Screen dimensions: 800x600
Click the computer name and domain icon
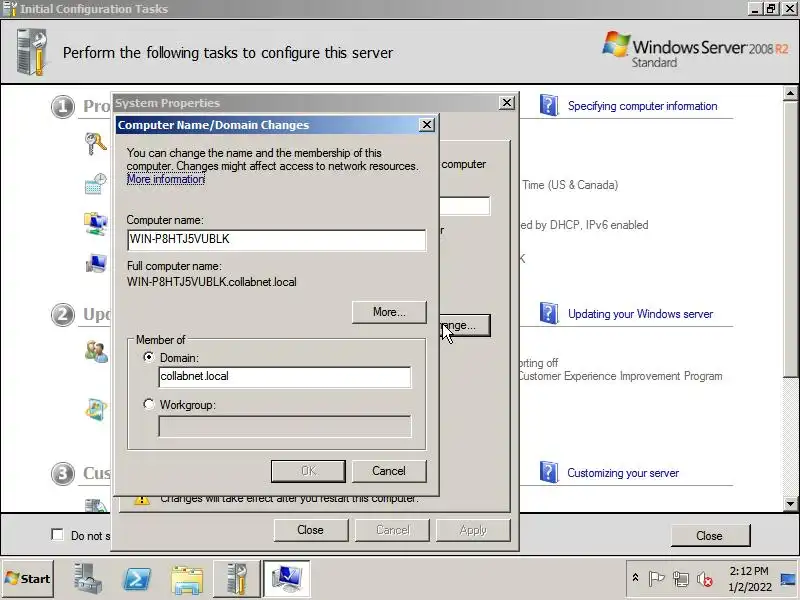tap(96, 263)
